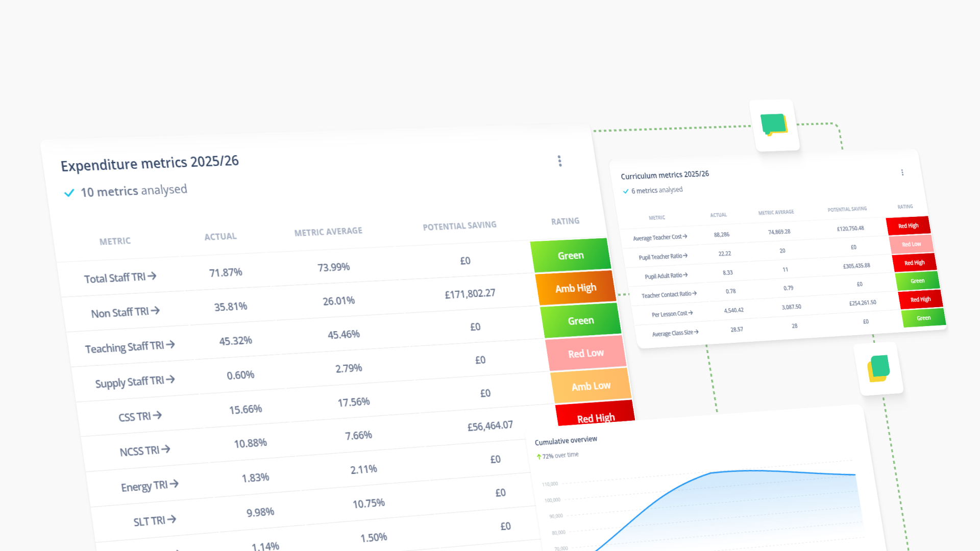Click the arrow icon next to CSS TRI
The width and height of the screenshot is (980, 551).
point(157,416)
